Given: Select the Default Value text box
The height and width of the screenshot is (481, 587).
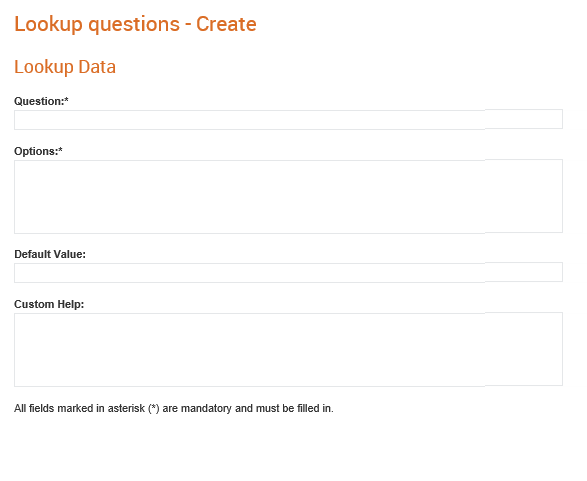Looking at the screenshot, I should [x=288, y=273].
